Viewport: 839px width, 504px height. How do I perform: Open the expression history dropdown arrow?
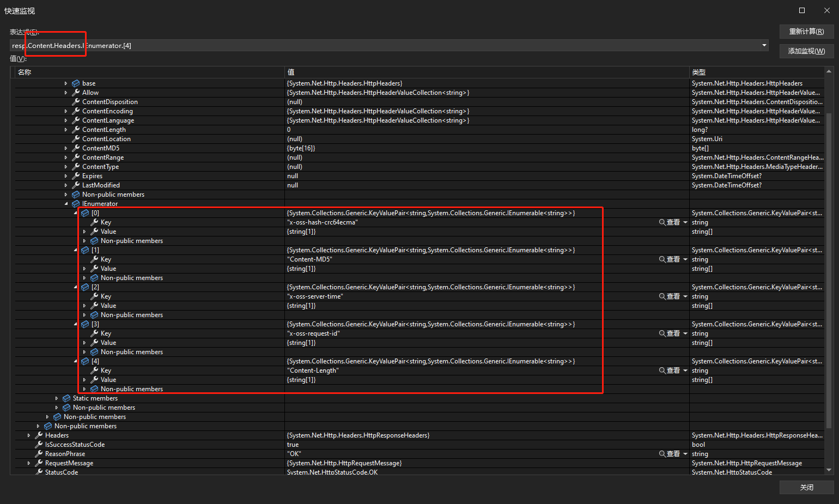(764, 45)
